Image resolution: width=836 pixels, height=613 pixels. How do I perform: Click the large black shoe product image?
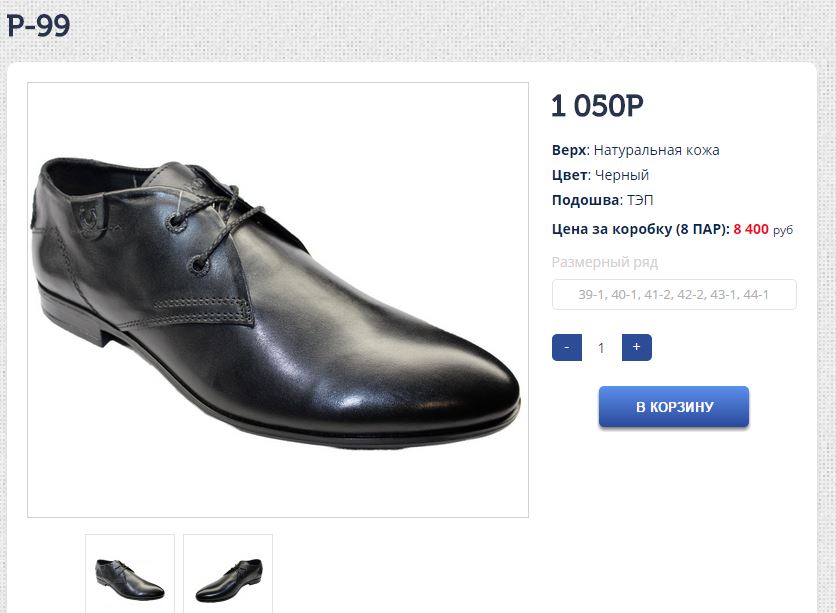click(277, 300)
